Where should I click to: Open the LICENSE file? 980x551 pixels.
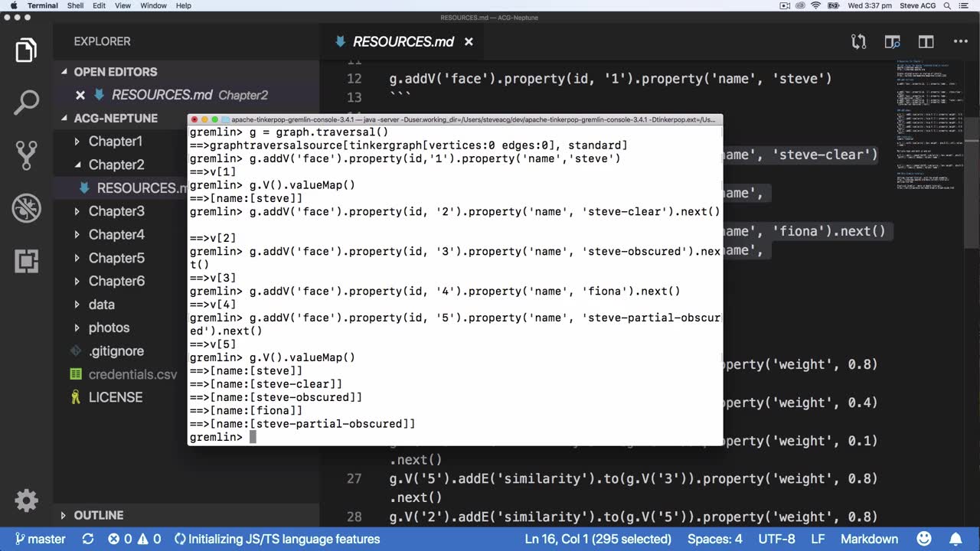pyautogui.click(x=116, y=397)
